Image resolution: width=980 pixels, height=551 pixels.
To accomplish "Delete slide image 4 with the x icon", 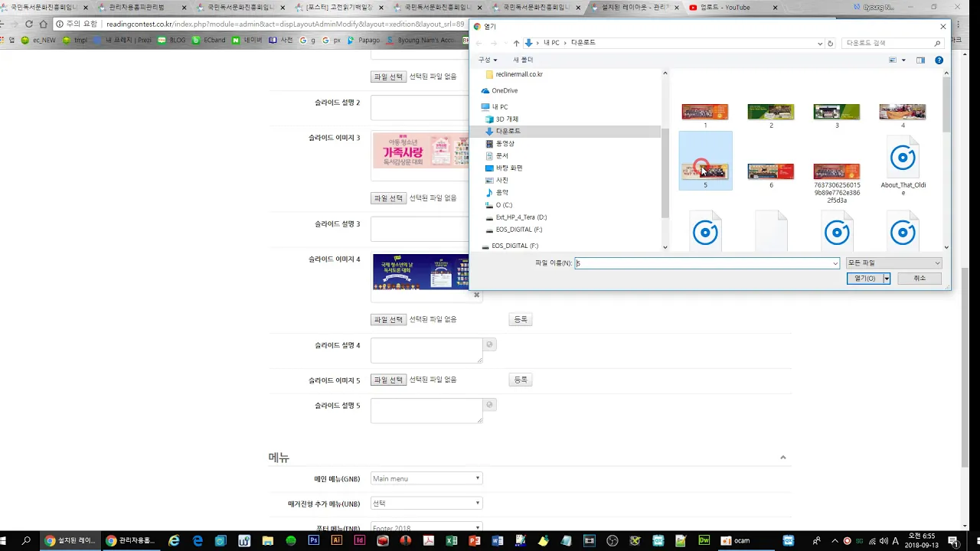I will point(476,295).
